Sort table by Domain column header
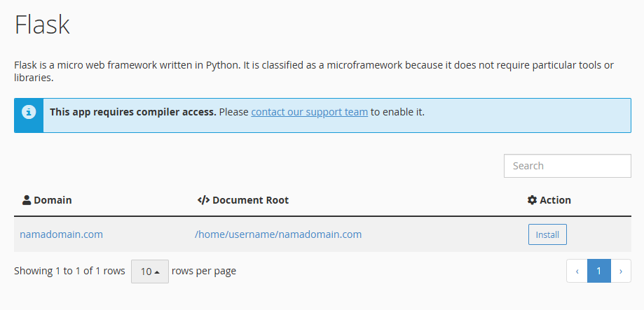This screenshot has width=644, height=310. (47, 200)
